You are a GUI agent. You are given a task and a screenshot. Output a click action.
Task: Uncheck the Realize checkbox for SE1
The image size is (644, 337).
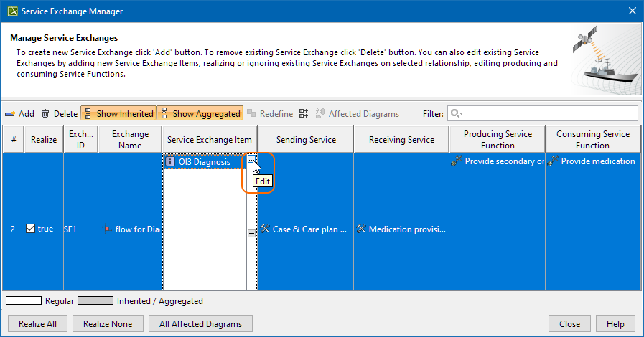coord(30,229)
